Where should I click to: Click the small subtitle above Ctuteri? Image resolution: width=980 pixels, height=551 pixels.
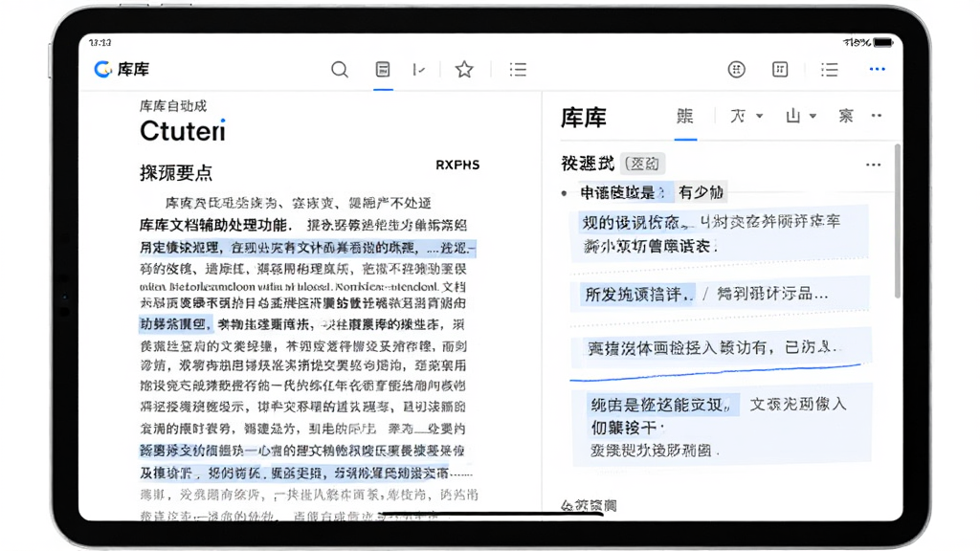173,105
